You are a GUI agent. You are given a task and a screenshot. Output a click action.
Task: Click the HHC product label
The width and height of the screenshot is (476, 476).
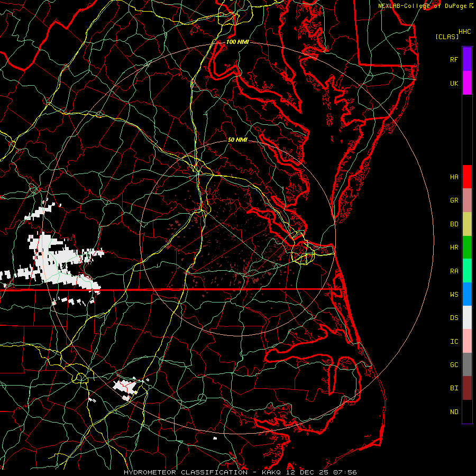tap(464, 32)
